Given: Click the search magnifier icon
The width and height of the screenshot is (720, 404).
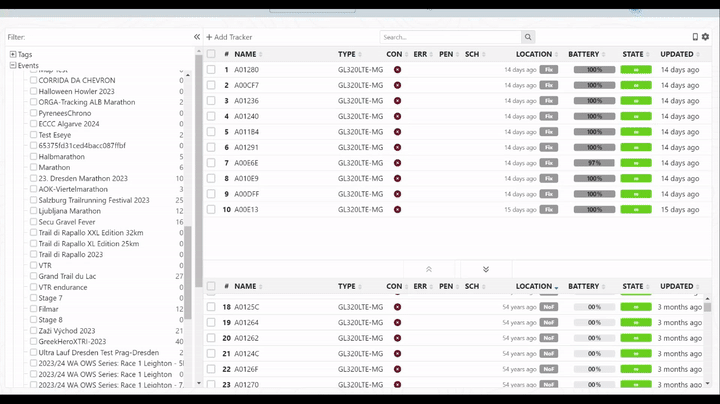Looking at the screenshot, I should click(529, 37).
